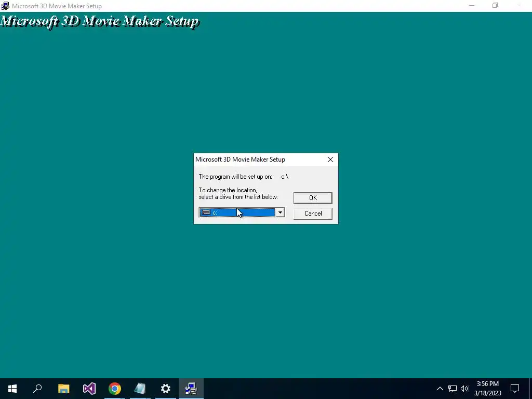532x399 pixels.
Task: Cancel the 3D Movie Maker setup dialog
Action: [x=312, y=214]
